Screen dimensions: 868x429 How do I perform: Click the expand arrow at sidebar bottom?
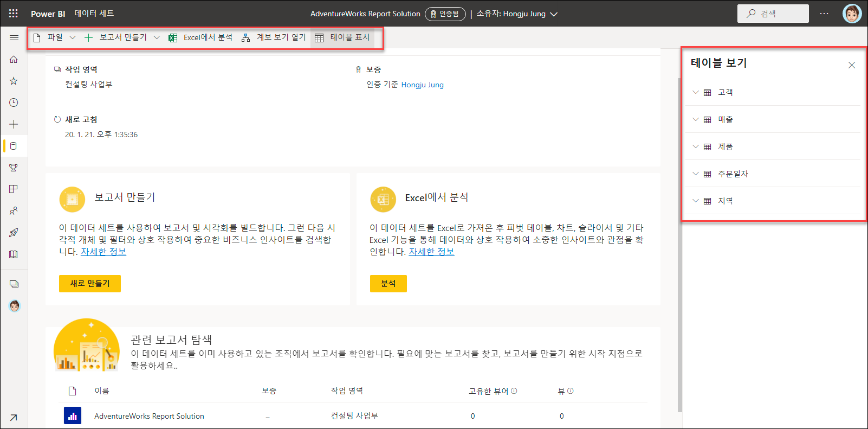(14, 417)
